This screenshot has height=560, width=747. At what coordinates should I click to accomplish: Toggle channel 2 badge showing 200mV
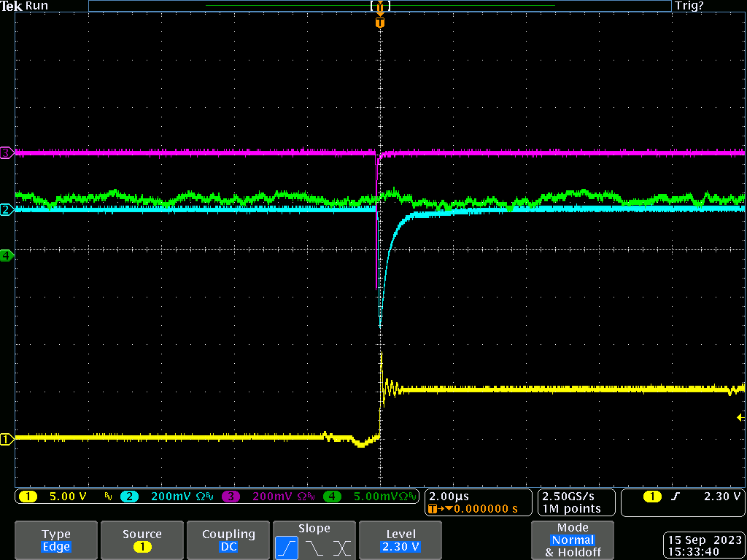(x=129, y=497)
